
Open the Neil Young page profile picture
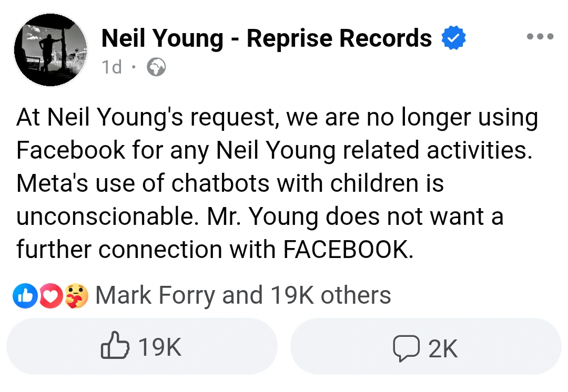50,50
